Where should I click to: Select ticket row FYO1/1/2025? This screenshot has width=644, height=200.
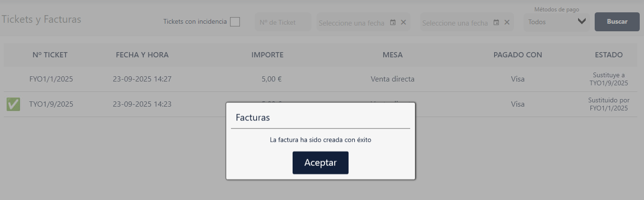[x=321, y=79]
